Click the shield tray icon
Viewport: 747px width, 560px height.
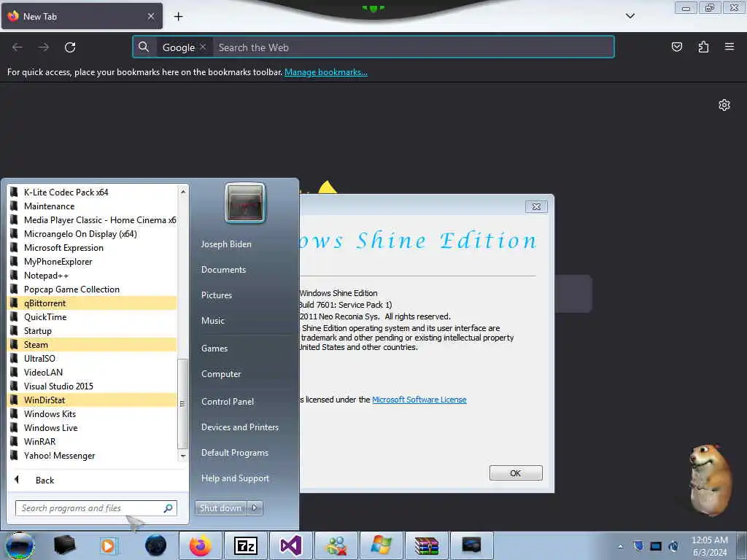pyautogui.click(x=638, y=545)
